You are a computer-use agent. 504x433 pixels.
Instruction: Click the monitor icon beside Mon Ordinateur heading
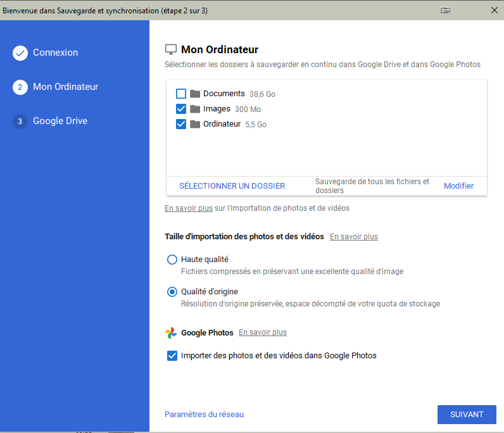pyautogui.click(x=171, y=49)
